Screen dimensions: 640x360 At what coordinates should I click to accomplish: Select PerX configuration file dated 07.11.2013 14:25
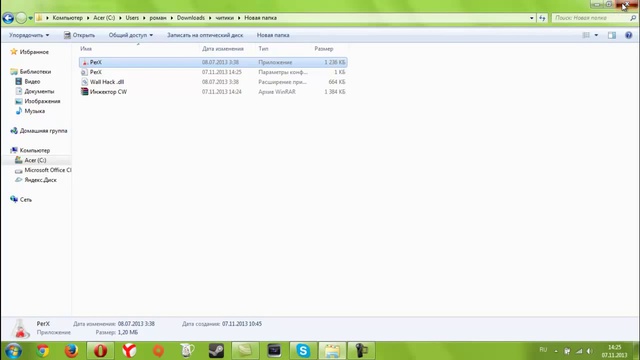point(213,72)
